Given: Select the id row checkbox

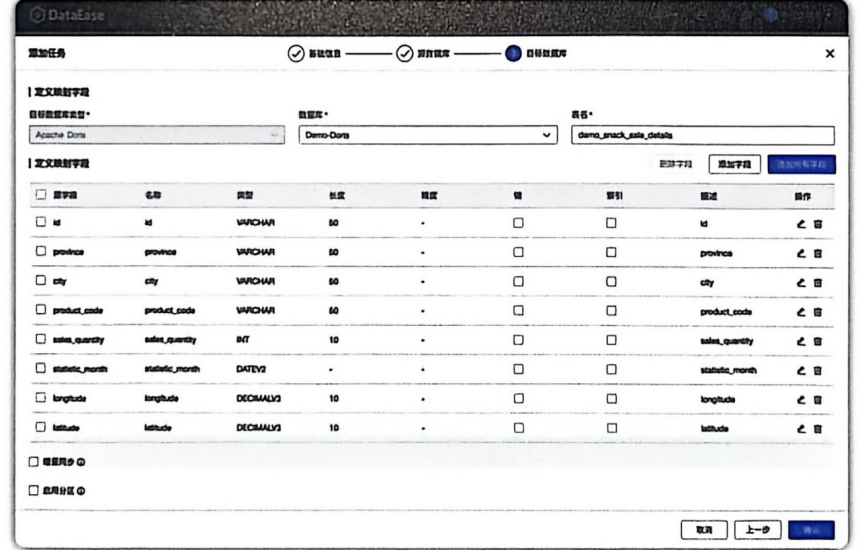Looking at the screenshot, I should [41, 222].
